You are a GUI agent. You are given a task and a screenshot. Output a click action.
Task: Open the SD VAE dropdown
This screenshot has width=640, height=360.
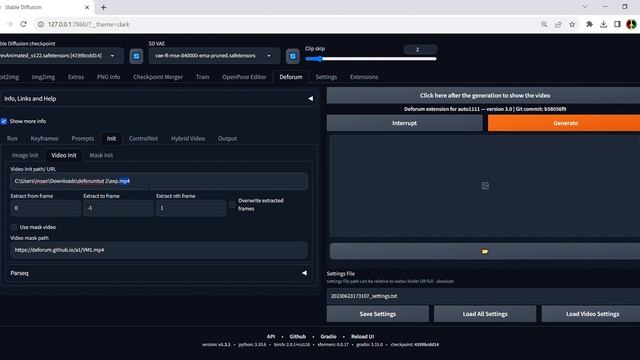(214, 56)
